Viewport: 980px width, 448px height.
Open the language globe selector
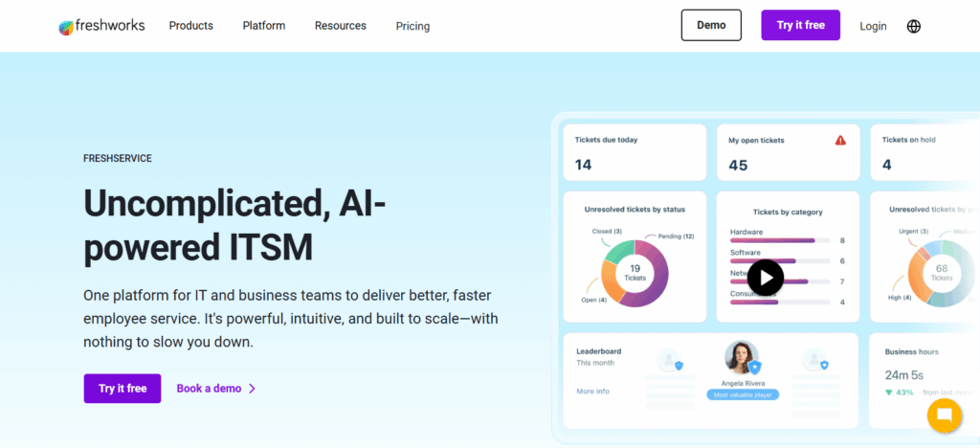click(x=913, y=26)
